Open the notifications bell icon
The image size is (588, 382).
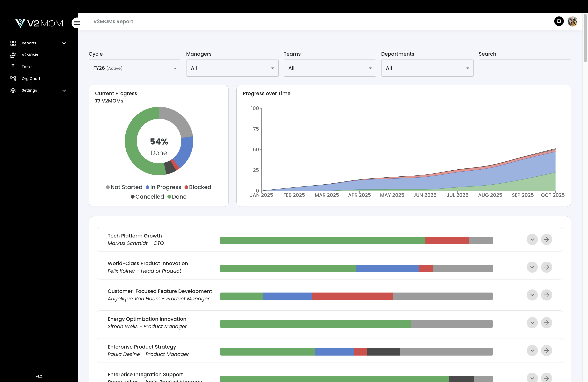click(x=559, y=21)
